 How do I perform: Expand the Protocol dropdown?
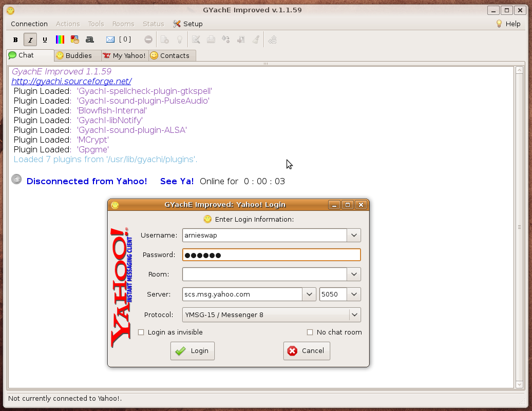[x=354, y=315]
